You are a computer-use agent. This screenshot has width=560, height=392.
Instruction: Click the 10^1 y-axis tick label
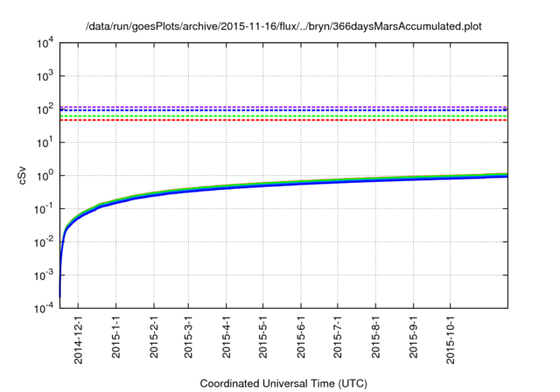[x=45, y=143]
